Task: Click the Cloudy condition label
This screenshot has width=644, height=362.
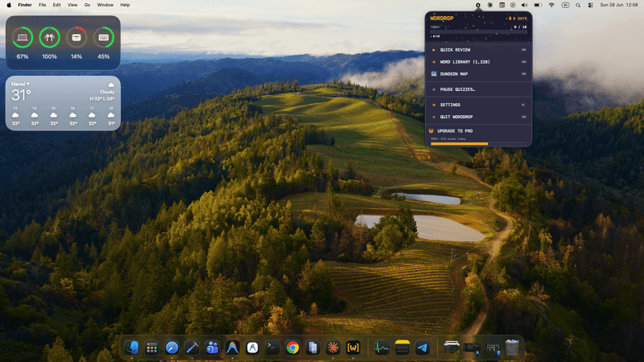Action: tap(107, 92)
